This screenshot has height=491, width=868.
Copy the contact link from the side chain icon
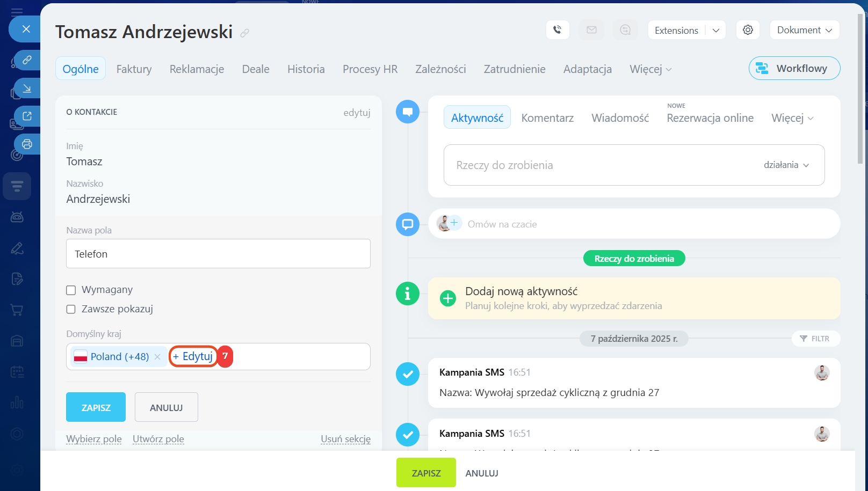[27, 60]
